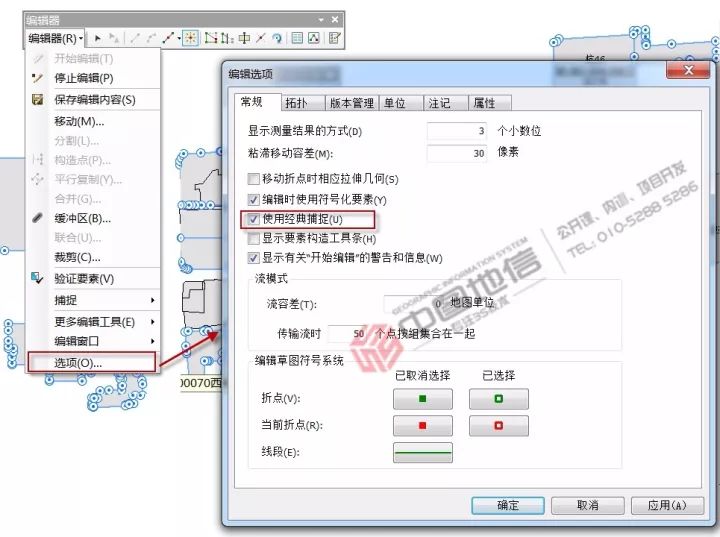Switch to the 拓扑 tab
The height and width of the screenshot is (537, 720).
point(303,103)
